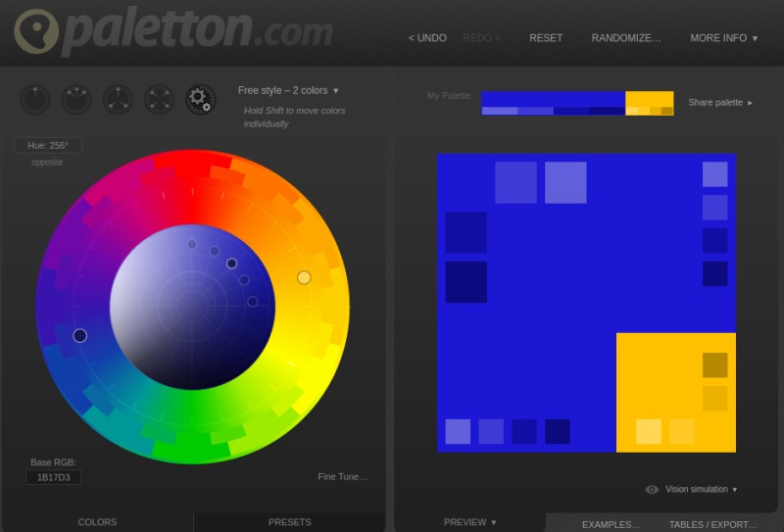784x532 pixels.
Task: Click the UNDO button
Action: coord(427,38)
